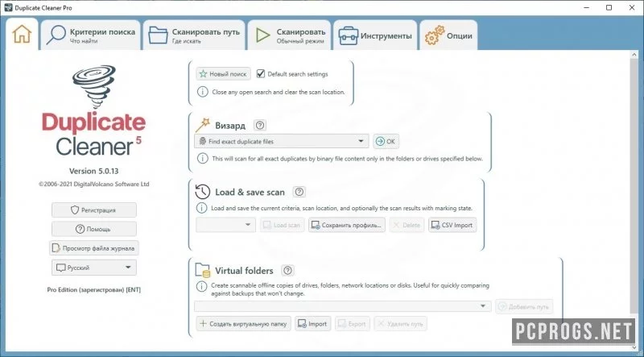Click the info icon beside This will scan text
Viewport: 644px width, 357px height.
pos(203,158)
